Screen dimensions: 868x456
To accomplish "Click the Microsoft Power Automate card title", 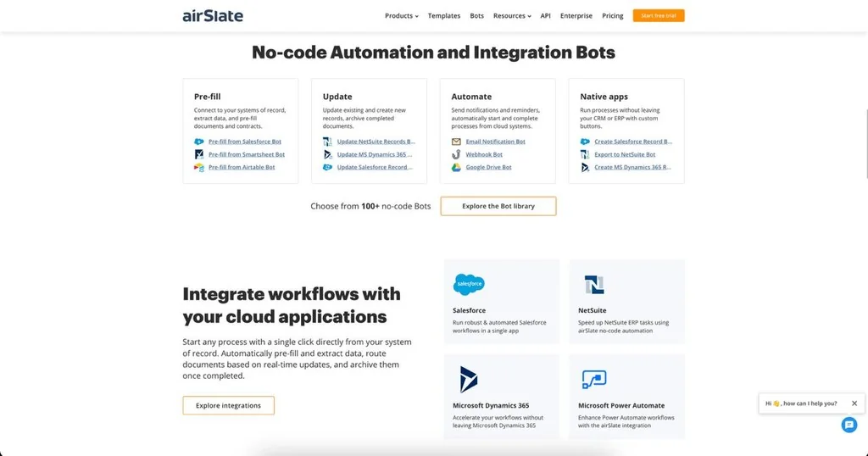I will [x=621, y=406].
